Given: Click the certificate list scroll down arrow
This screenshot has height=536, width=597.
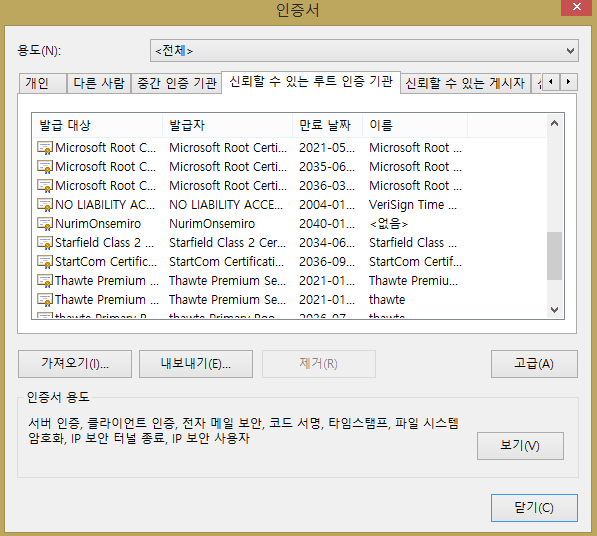Looking at the screenshot, I should pyautogui.click(x=554, y=310).
